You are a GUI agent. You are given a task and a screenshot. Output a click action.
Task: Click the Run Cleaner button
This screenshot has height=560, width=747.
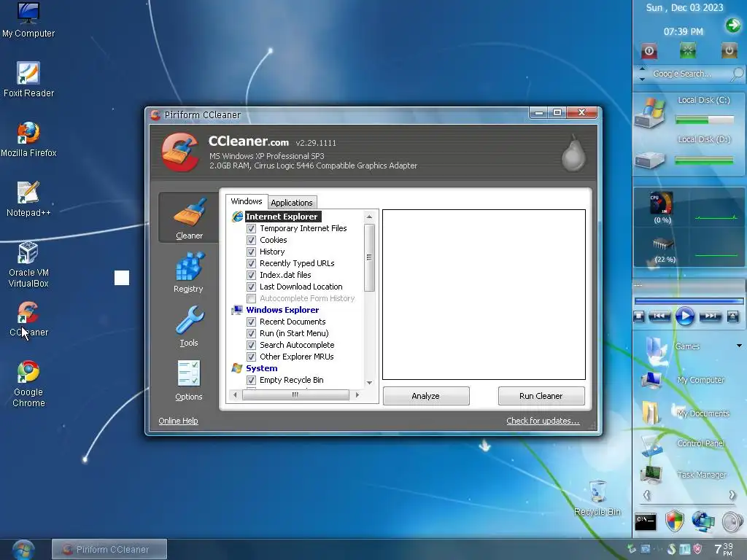[x=541, y=396]
